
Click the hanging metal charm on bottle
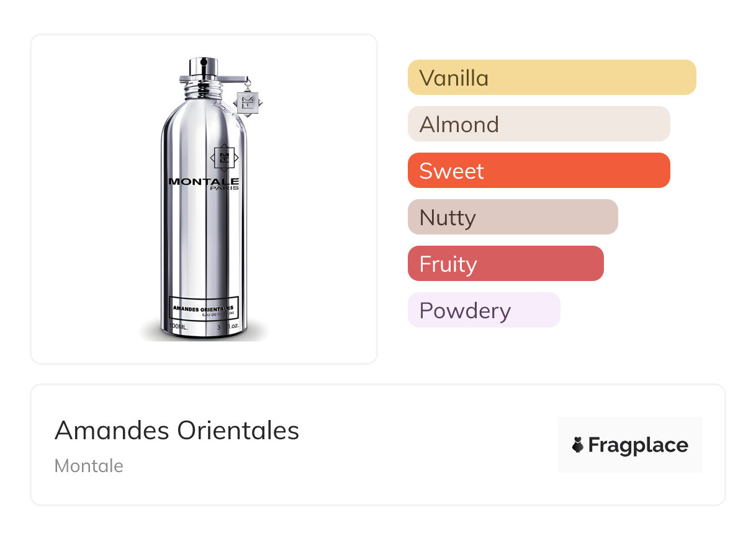pos(248,100)
